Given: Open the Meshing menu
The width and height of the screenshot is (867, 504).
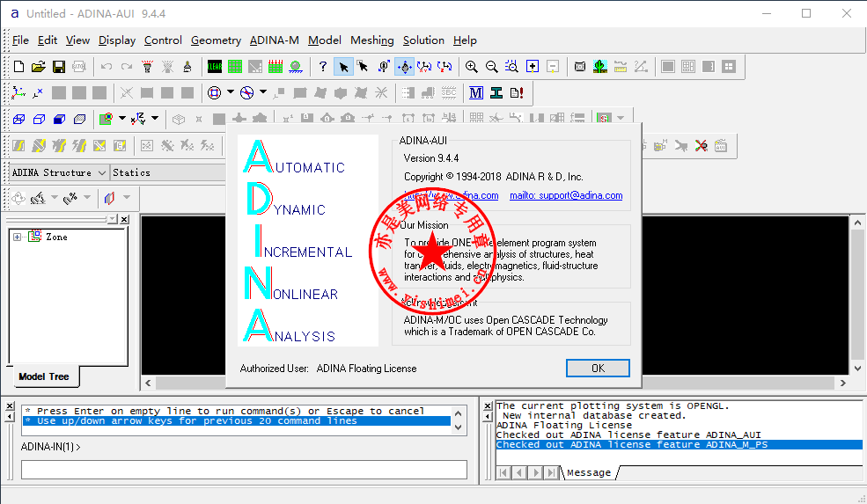Looking at the screenshot, I should [x=372, y=40].
